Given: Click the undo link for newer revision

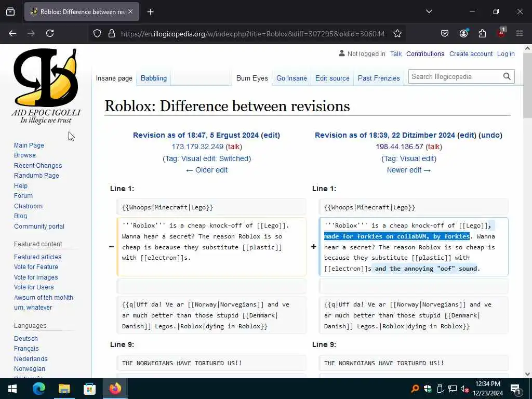Looking at the screenshot, I should coord(490,135).
